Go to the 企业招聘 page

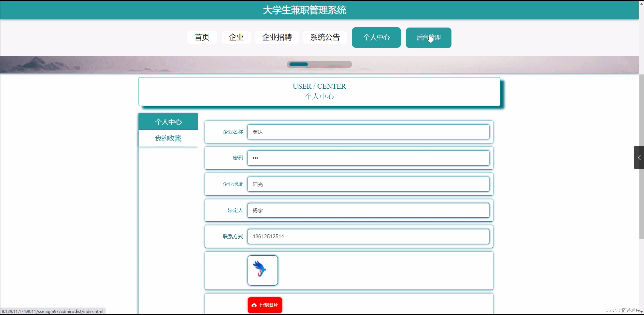click(x=277, y=37)
